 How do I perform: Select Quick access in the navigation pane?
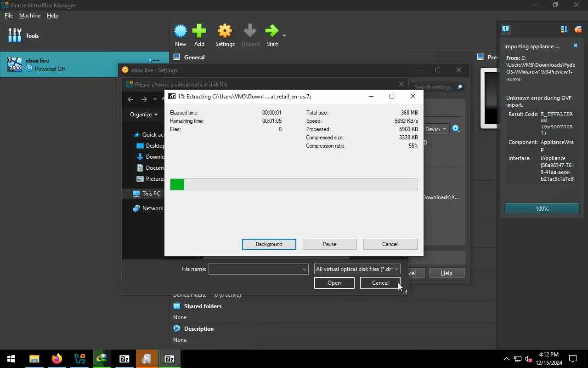(148, 135)
